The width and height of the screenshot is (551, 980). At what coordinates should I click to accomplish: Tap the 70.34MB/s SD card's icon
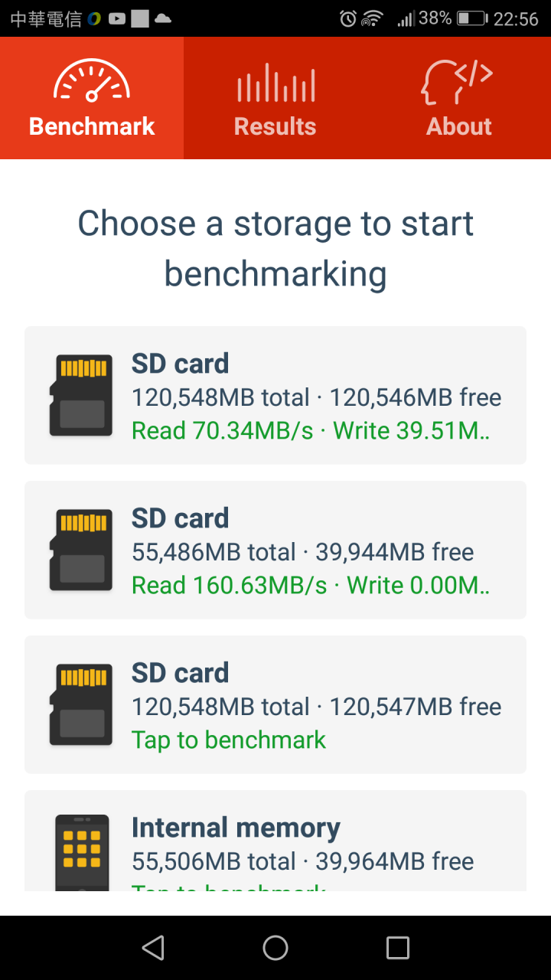81,395
